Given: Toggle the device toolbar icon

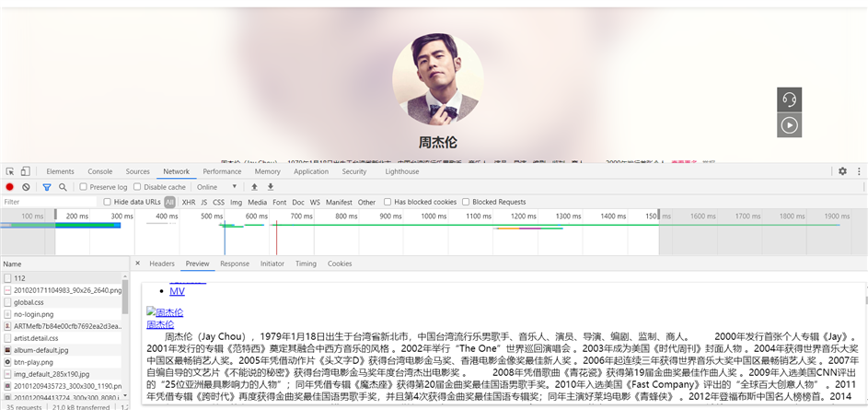Looking at the screenshot, I should click(x=26, y=171).
